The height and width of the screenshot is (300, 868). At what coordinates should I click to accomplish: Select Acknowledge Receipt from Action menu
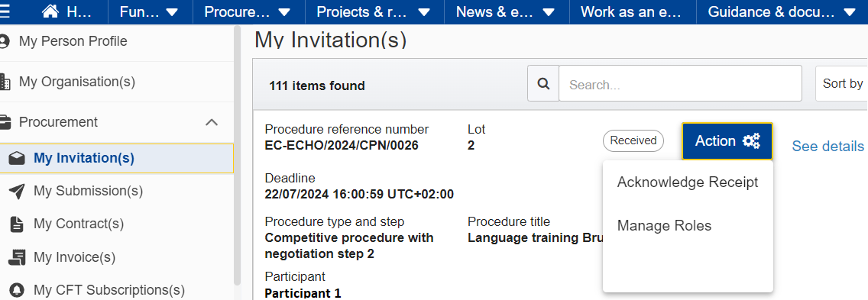pos(688,182)
